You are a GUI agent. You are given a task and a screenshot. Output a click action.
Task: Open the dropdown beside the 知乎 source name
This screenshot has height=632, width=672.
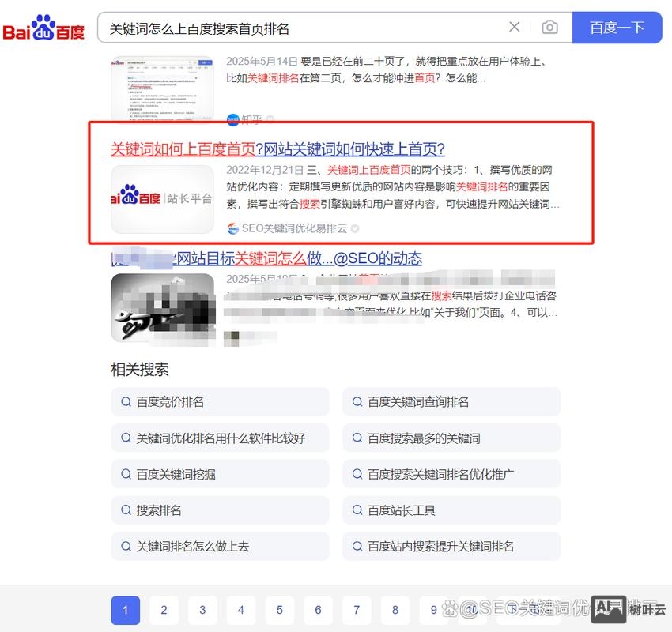[269, 119]
